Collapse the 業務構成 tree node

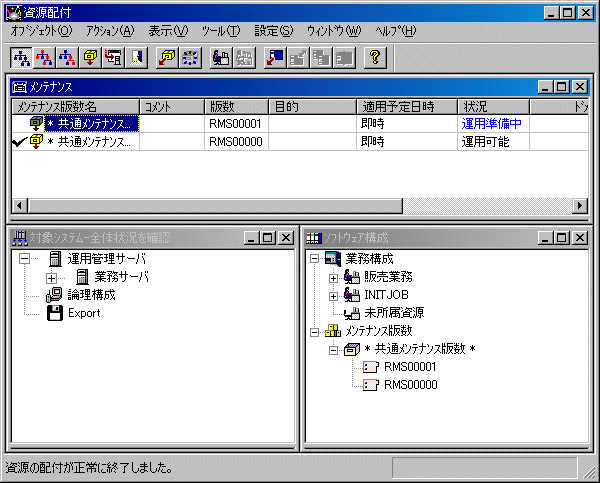[x=314, y=259]
